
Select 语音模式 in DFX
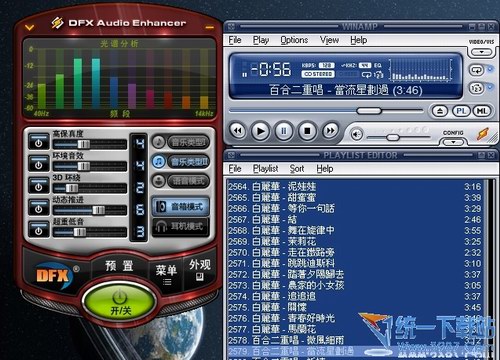188,181
